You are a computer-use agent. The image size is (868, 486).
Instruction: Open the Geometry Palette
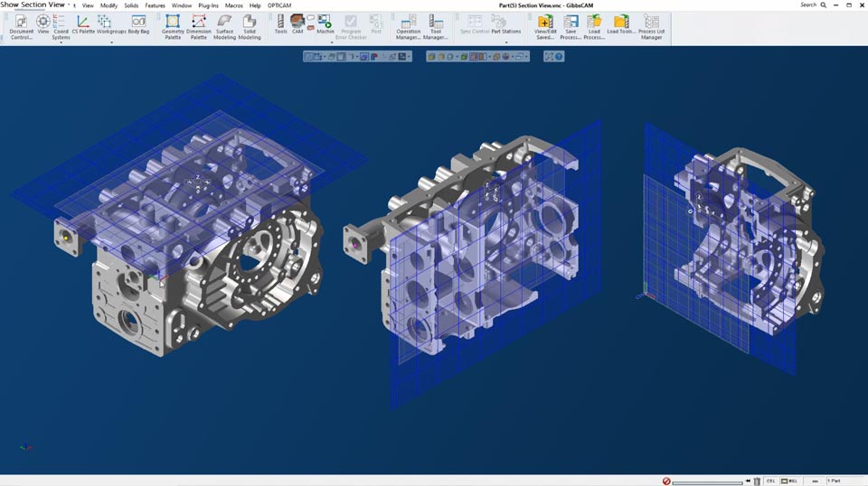(173, 25)
